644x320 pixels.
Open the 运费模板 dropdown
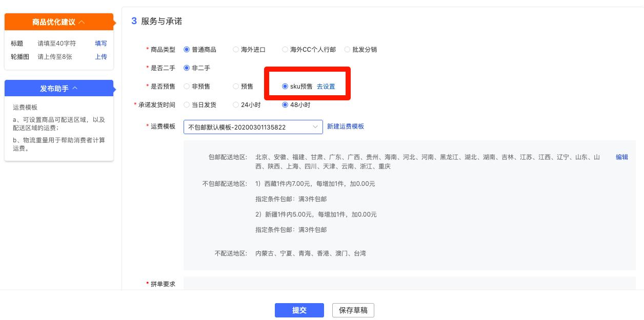coord(253,127)
